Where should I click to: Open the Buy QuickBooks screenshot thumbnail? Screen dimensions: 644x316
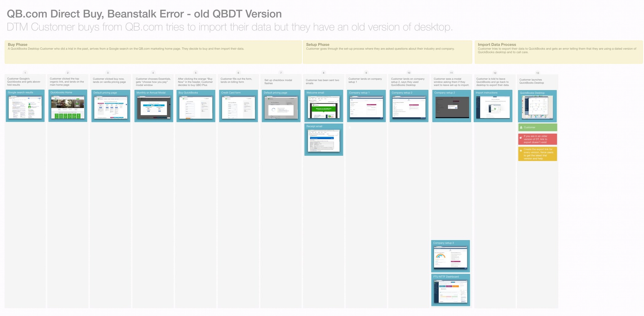pyautogui.click(x=196, y=108)
